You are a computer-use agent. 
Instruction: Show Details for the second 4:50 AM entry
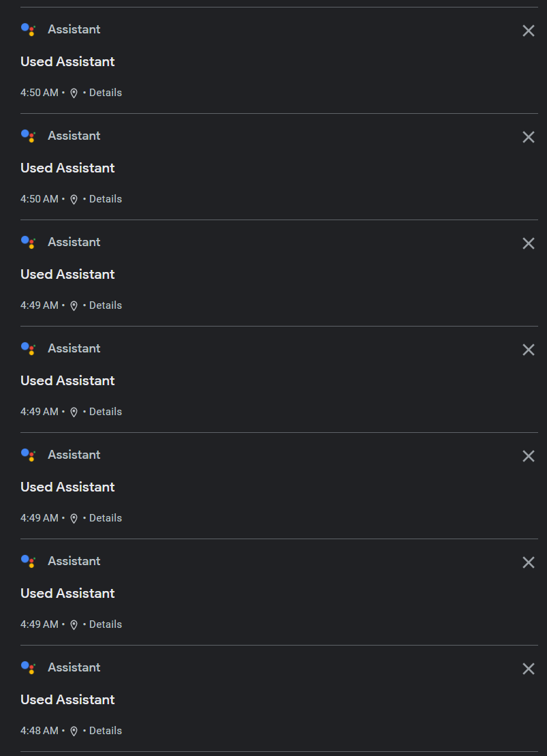(x=106, y=199)
